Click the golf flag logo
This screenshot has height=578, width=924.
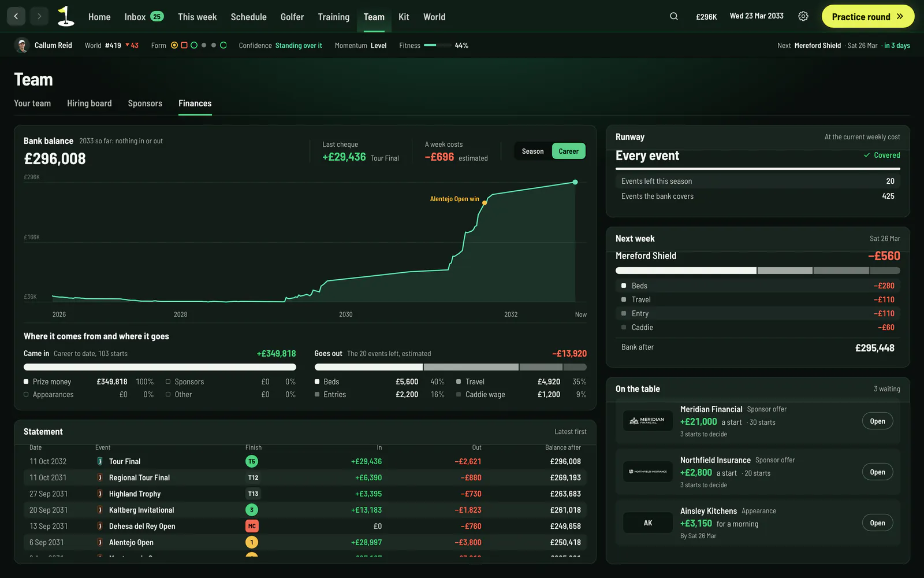pos(66,16)
